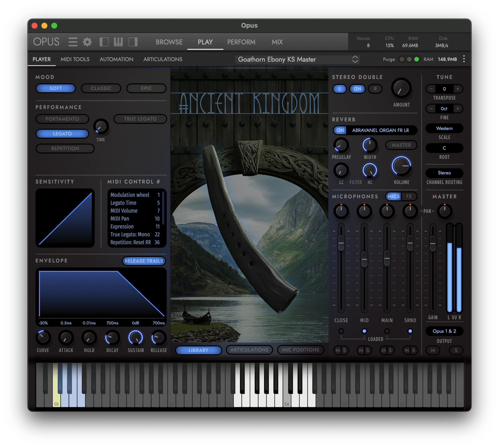Adjust the envelope Sustain knob

135,337
